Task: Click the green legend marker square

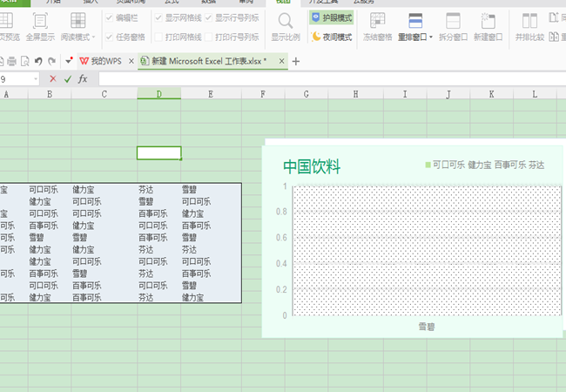Action: 428,165
